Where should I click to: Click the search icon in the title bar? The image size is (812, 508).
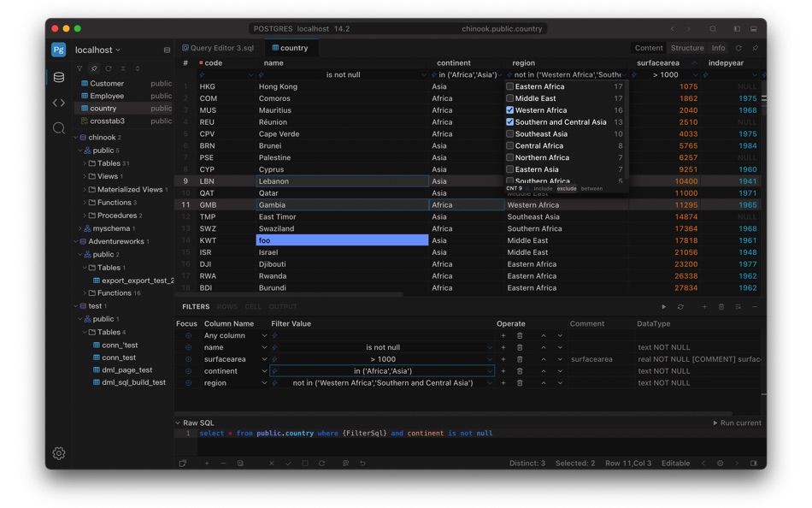click(713, 29)
